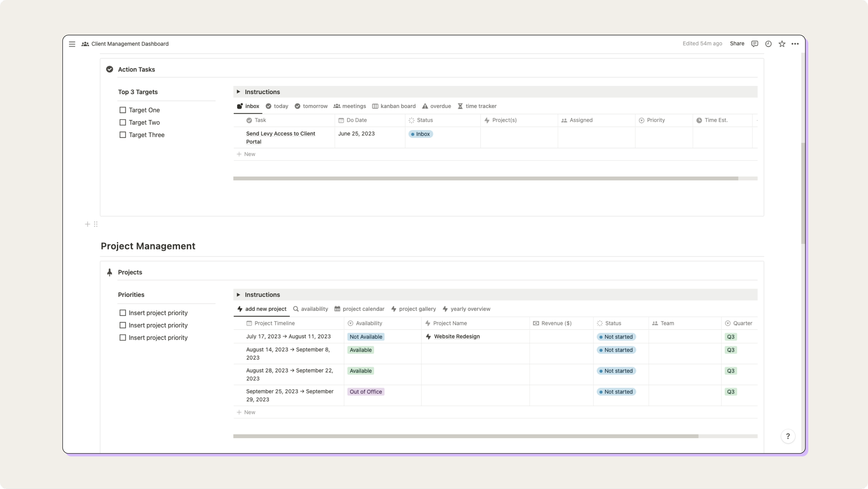Screen dimensions: 868x489
Task: Open the help question mark button
Action: [788, 436]
